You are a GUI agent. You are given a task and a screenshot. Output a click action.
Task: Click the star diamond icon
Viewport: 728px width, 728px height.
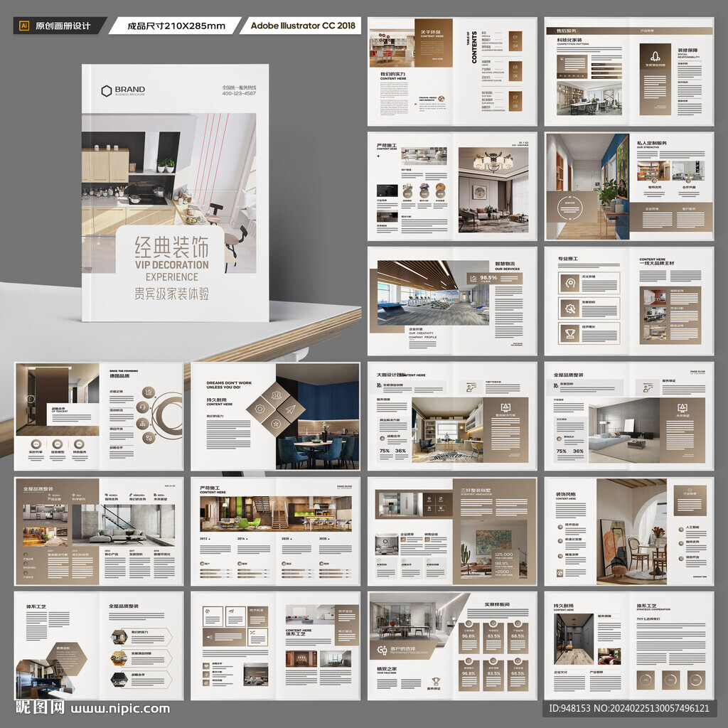point(276,424)
